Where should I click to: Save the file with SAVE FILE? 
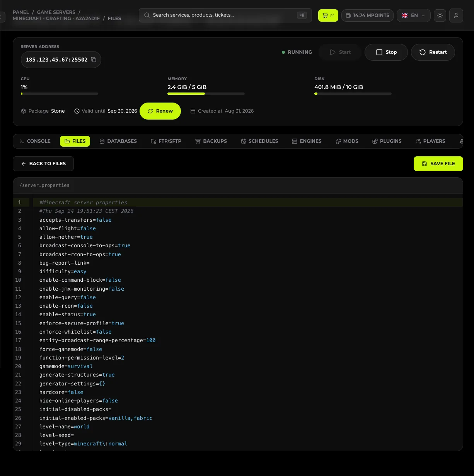[x=438, y=164]
